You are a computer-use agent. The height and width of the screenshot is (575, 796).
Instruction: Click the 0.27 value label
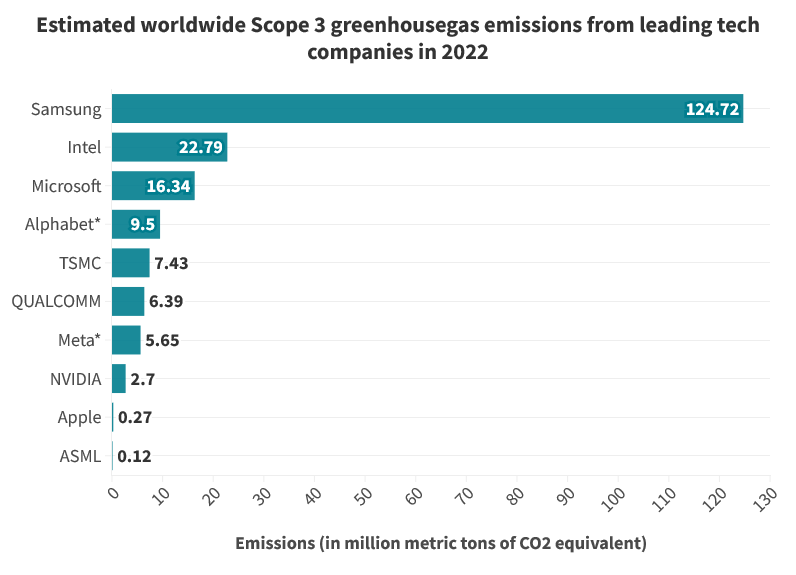coord(135,418)
